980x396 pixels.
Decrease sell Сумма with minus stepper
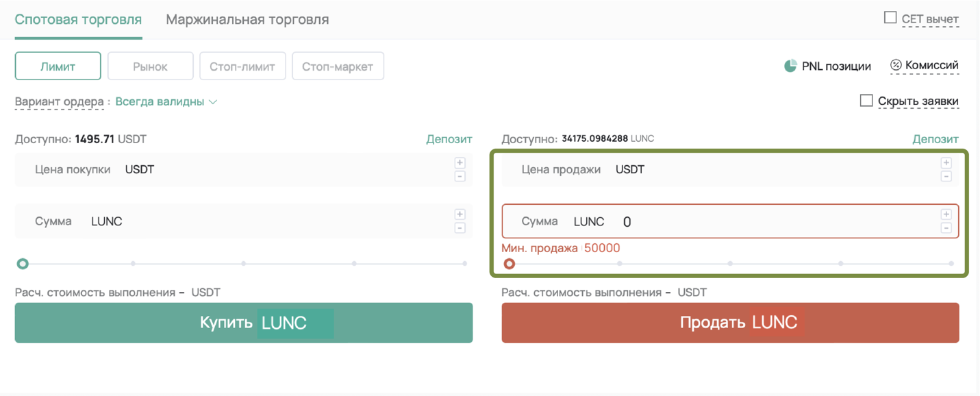pyautogui.click(x=946, y=228)
